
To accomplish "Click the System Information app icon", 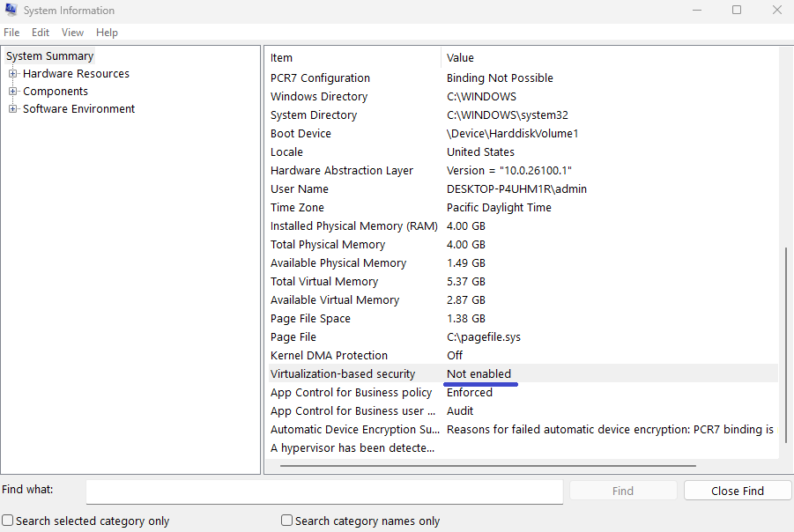I will tap(11, 11).
